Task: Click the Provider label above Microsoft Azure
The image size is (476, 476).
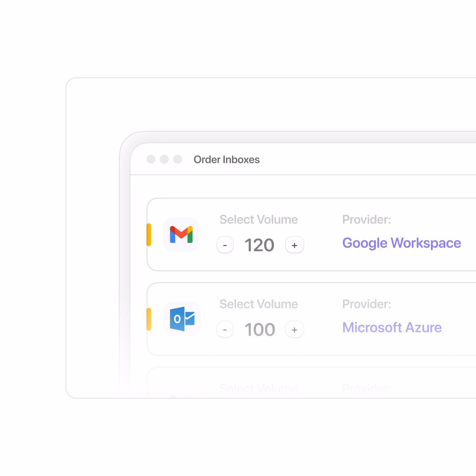Action: [x=367, y=304]
